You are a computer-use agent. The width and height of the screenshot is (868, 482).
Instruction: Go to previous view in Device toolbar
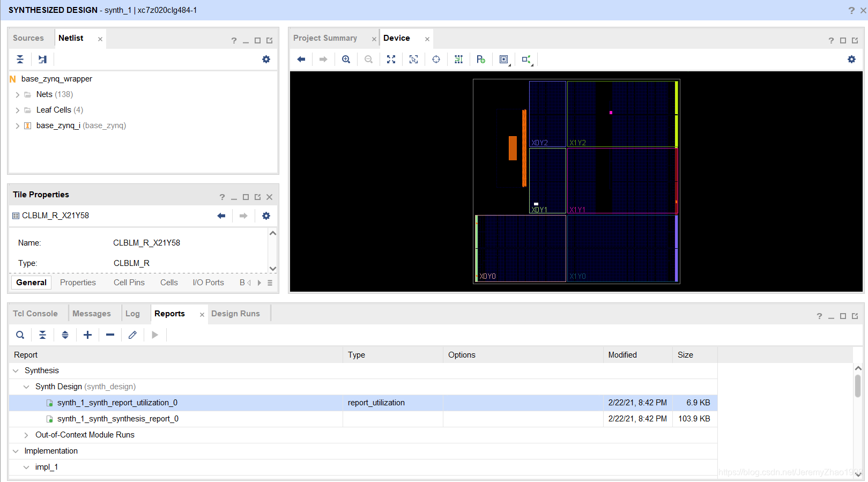301,60
